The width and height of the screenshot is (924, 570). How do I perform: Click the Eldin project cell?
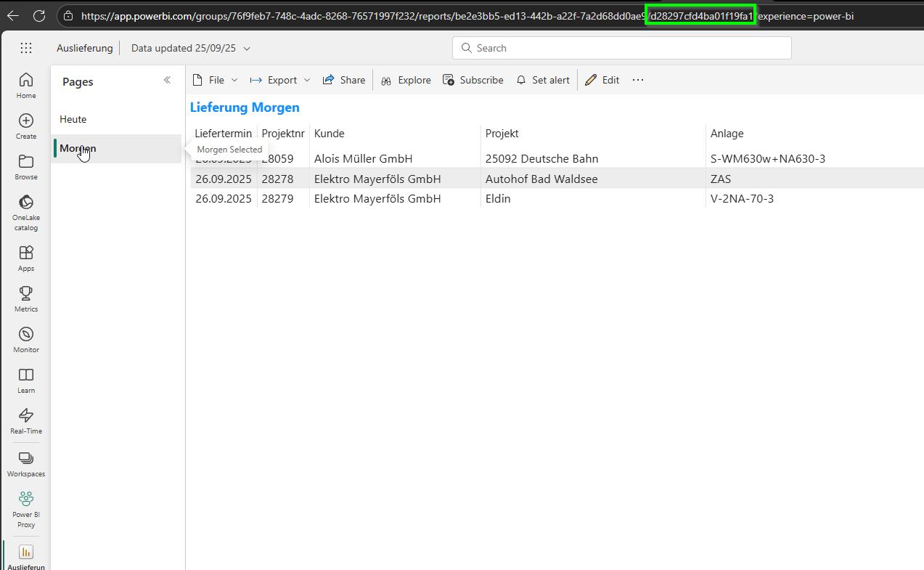click(x=498, y=198)
